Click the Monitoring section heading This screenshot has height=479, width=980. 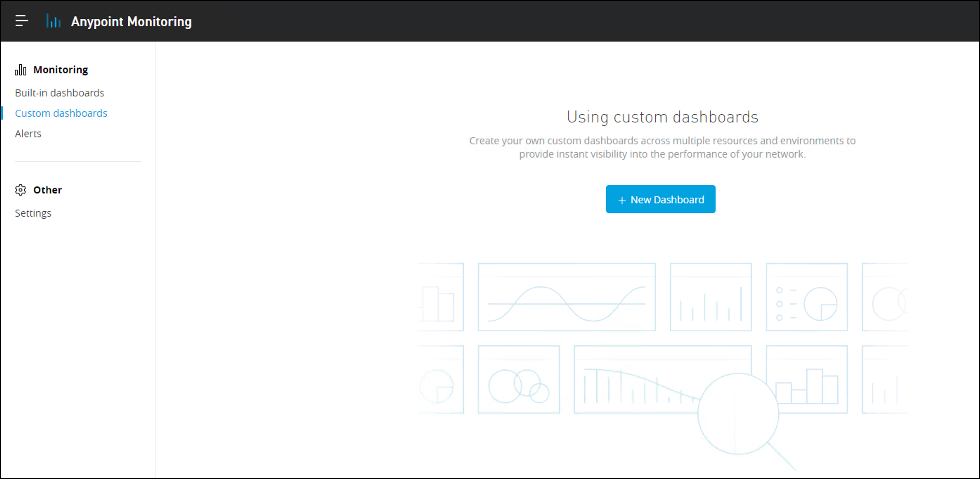[61, 70]
